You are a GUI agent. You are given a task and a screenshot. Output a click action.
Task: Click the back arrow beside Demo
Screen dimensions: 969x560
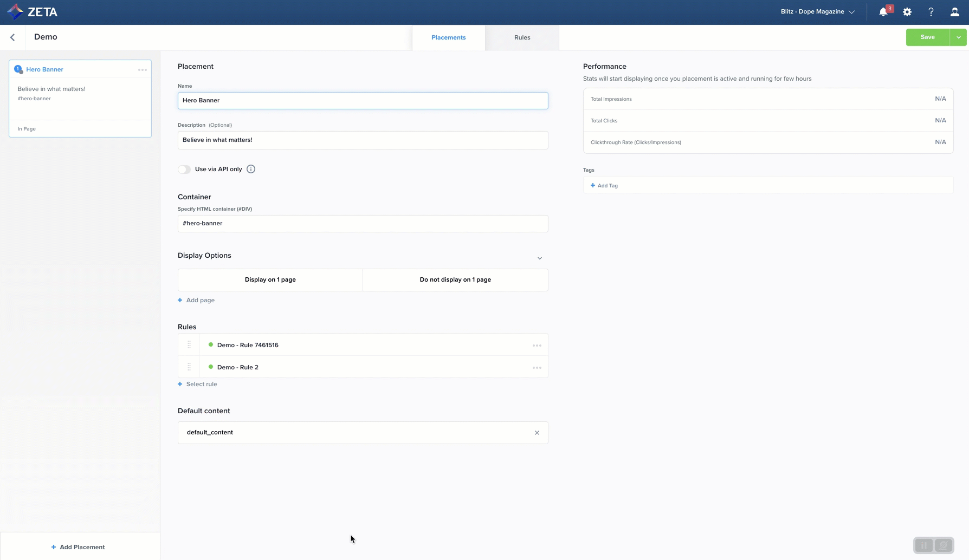click(12, 37)
